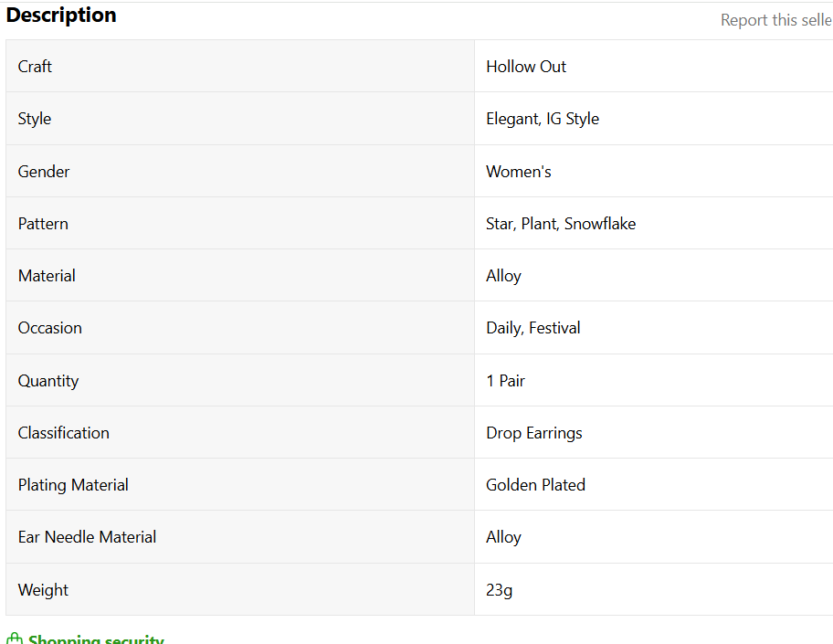Open the Report this seller link
Image resolution: width=833 pixels, height=644 pixels.
point(776,20)
